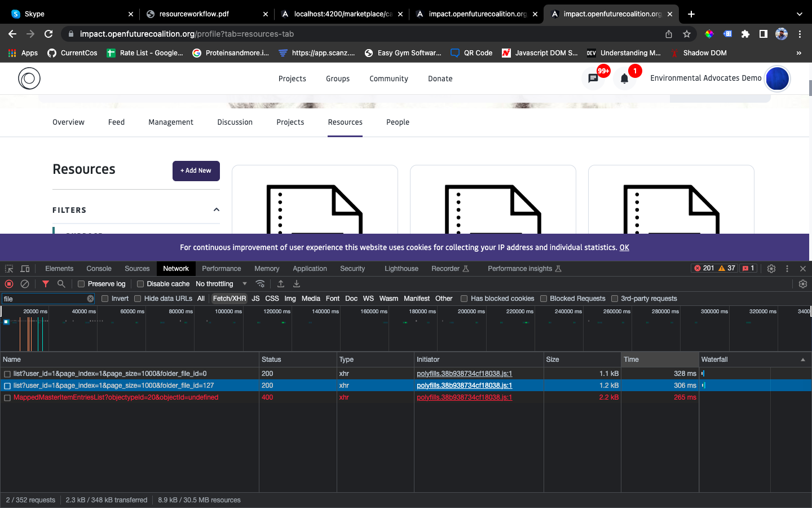
Task: Click the Import HAR file upload icon
Action: pyautogui.click(x=281, y=284)
